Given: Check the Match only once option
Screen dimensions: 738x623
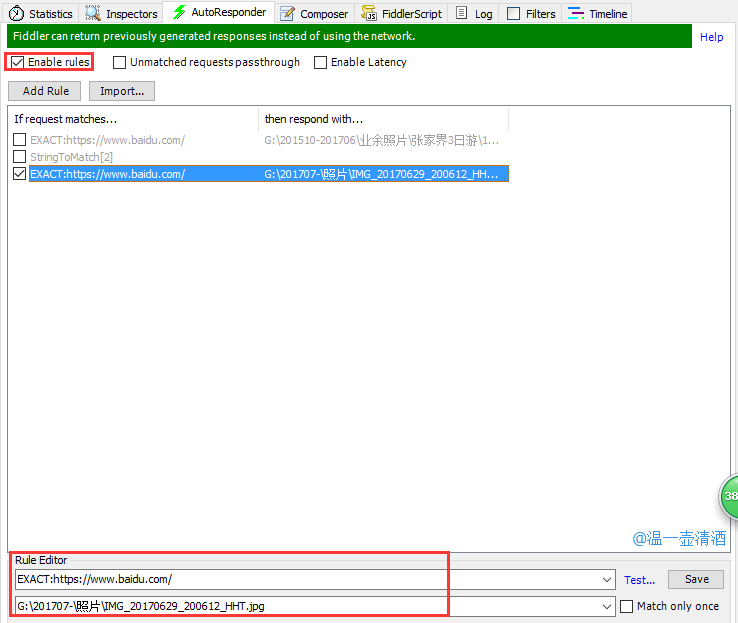Looking at the screenshot, I should (x=627, y=606).
